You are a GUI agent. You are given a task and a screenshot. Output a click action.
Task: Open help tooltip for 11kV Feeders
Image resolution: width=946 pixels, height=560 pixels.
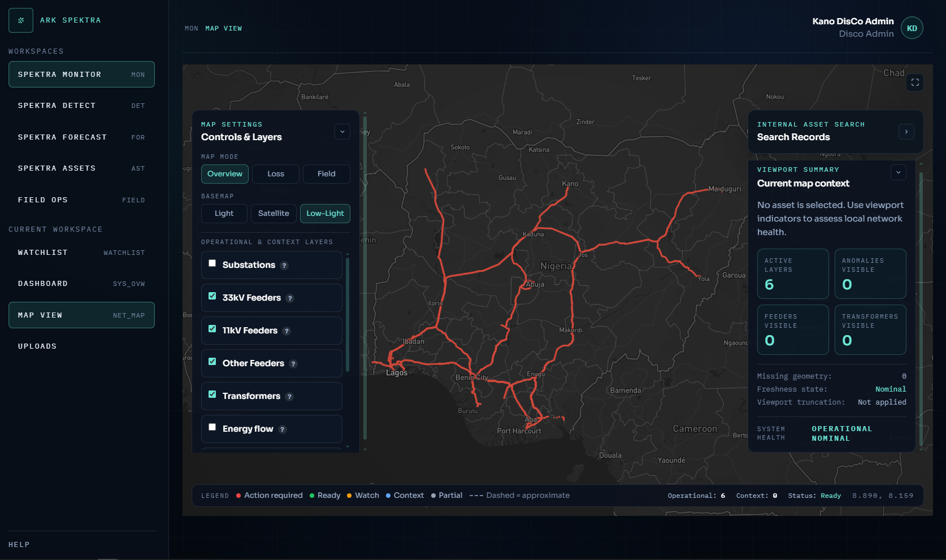(287, 331)
